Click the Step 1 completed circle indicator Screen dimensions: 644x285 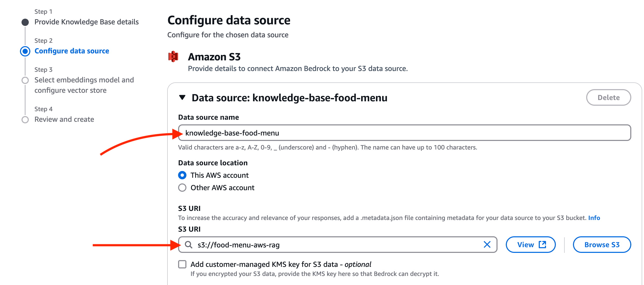coord(25,22)
